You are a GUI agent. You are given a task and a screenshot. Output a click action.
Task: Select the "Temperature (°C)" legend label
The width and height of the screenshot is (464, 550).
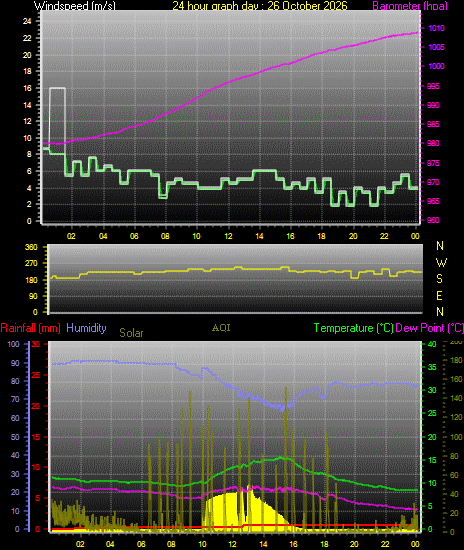(354, 328)
